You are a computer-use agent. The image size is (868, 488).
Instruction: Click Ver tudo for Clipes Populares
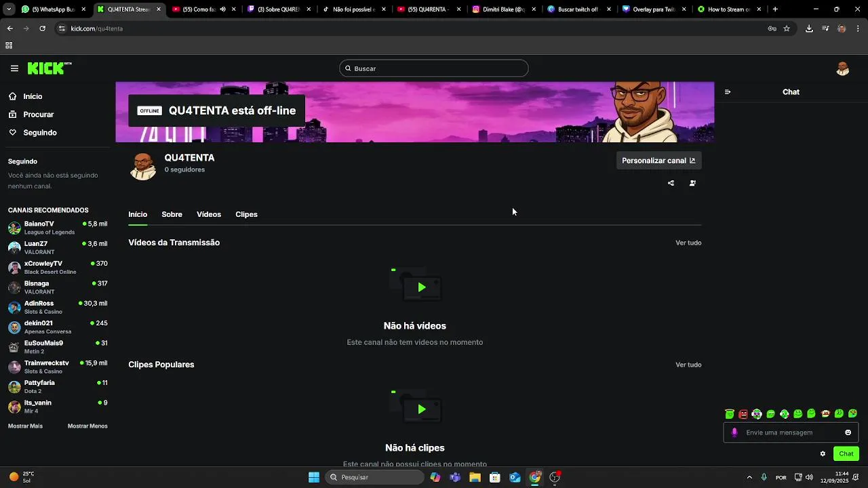coord(688,365)
